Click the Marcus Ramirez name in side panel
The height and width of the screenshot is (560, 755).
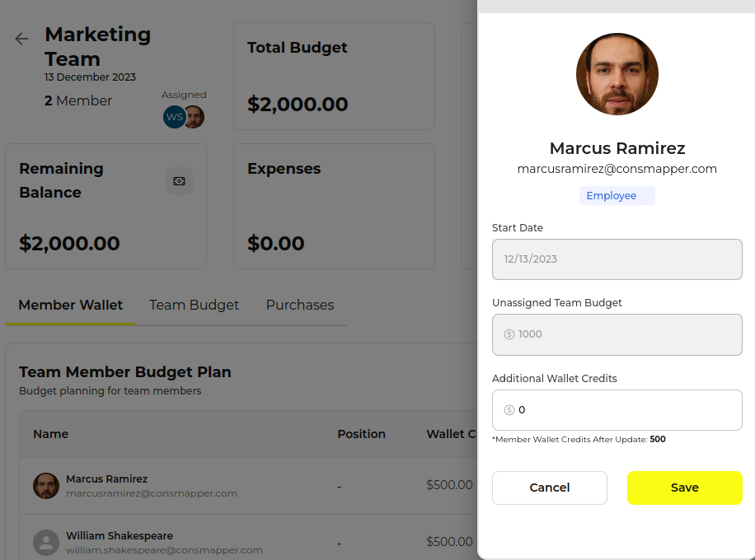point(617,148)
